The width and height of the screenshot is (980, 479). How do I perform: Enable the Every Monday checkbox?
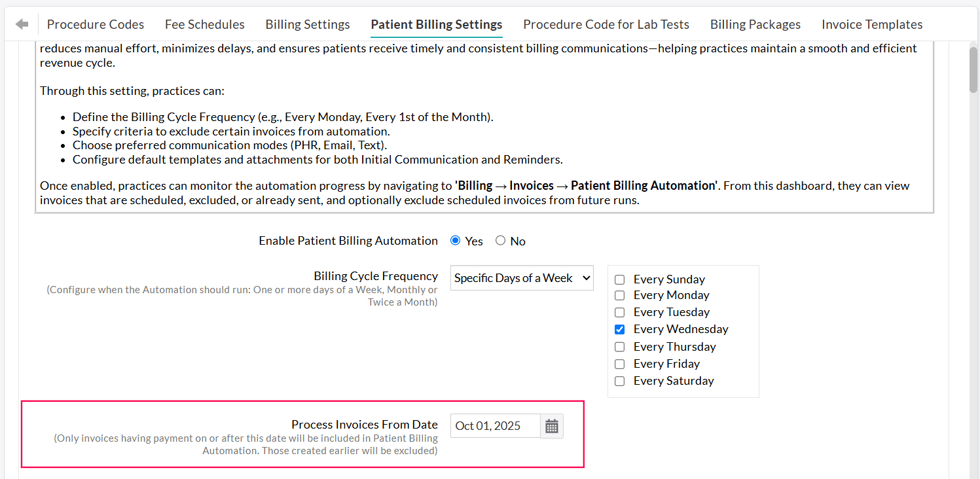[620, 296]
